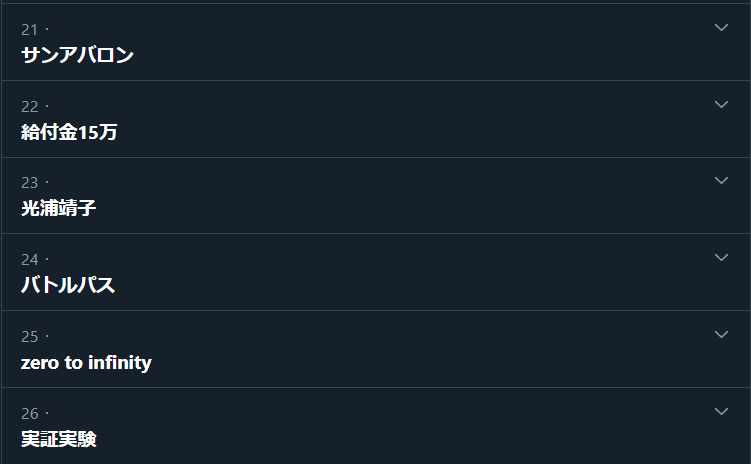This screenshot has height=464, width=751.
Task: Select the 光浦靖子 trend title
Action: [x=58, y=209]
